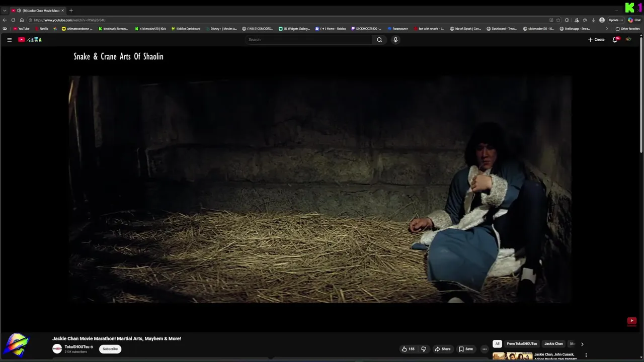Click the video player frame
The image size is (644, 362).
320,190
